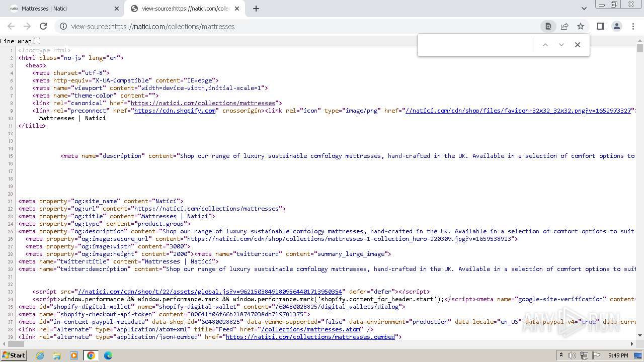
Task: Open the favicon-32x32 png link
Action: pyautogui.click(x=518, y=111)
